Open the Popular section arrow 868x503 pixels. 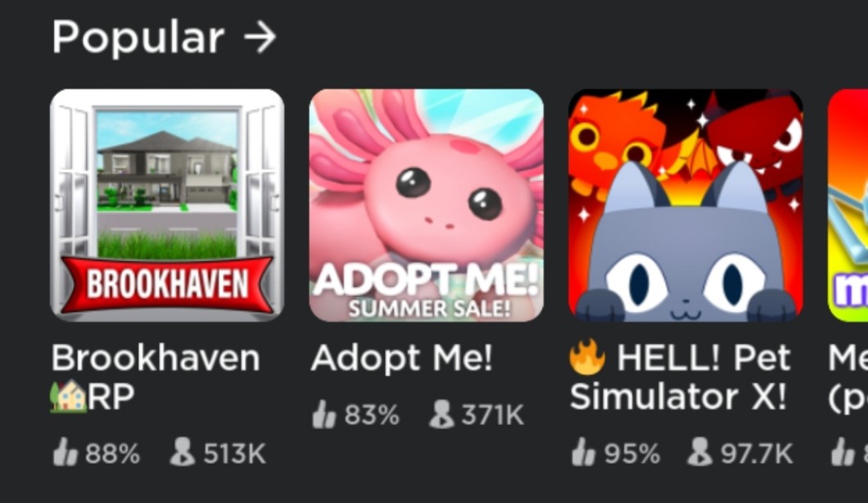click(260, 38)
